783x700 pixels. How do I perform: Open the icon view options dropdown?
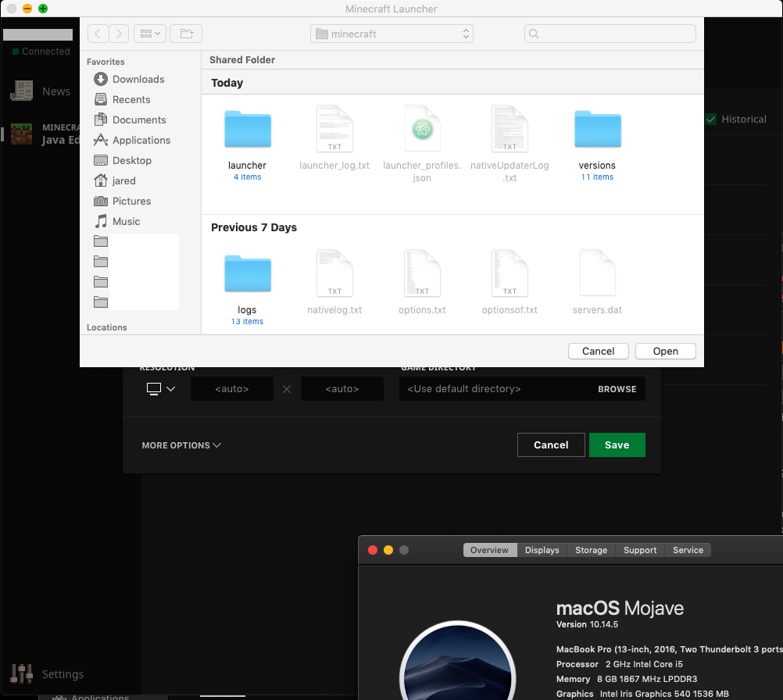pyautogui.click(x=150, y=34)
